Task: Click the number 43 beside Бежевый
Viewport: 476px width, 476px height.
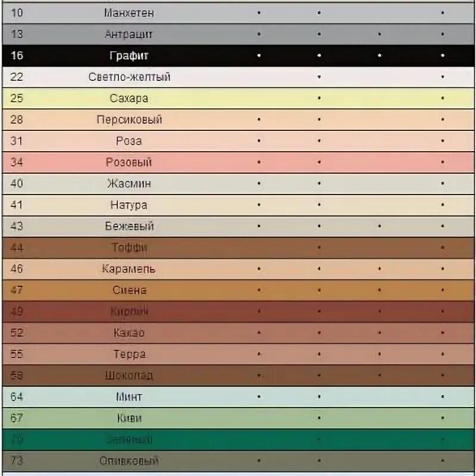Action: pyautogui.click(x=17, y=226)
